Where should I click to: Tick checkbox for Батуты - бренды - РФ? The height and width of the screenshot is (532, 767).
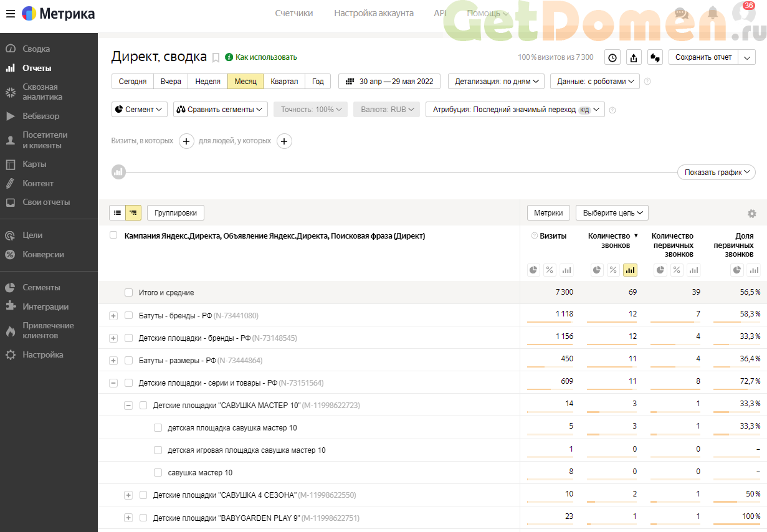[129, 315]
